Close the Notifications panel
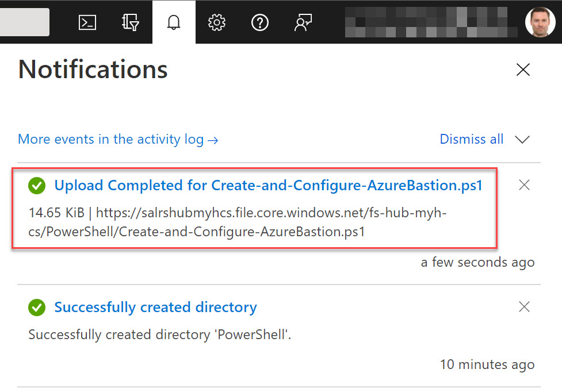The height and width of the screenshot is (392, 562). point(522,69)
